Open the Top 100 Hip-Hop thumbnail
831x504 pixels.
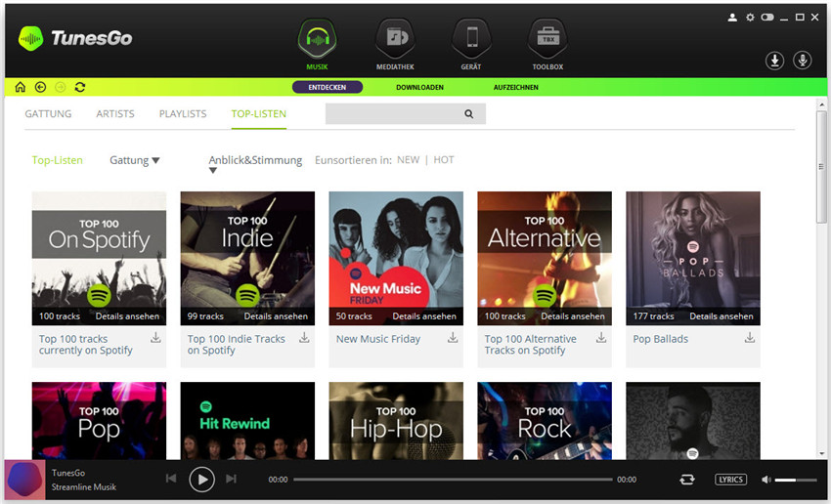click(396, 420)
